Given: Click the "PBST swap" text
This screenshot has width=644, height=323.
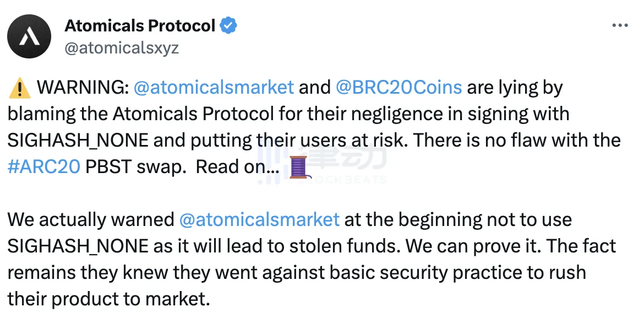Looking at the screenshot, I should click(134, 166).
